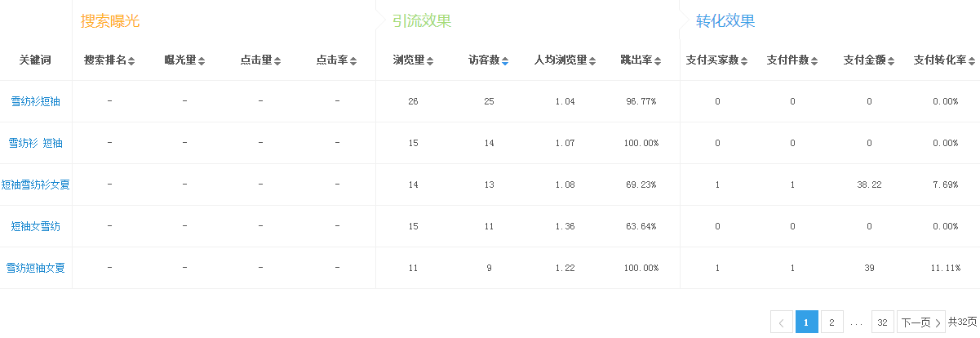
Task: Select average views 1.04
Action: coord(565,101)
